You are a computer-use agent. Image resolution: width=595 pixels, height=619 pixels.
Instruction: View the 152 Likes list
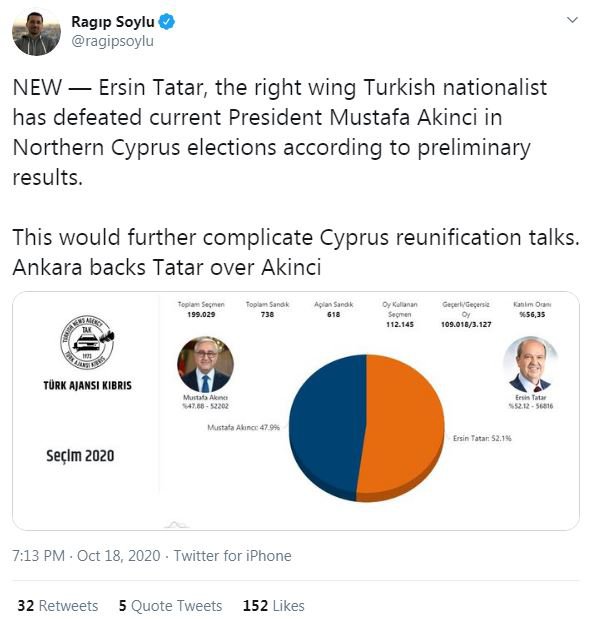[274, 606]
